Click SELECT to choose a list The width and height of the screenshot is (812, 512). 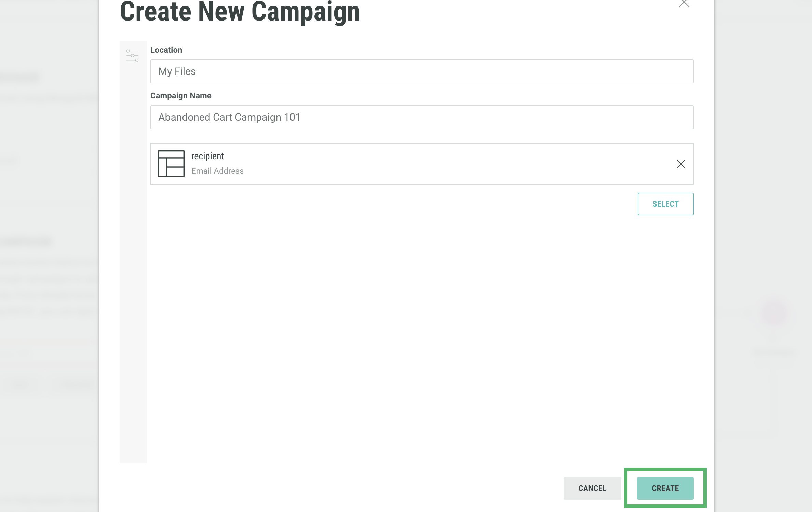pyautogui.click(x=665, y=204)
